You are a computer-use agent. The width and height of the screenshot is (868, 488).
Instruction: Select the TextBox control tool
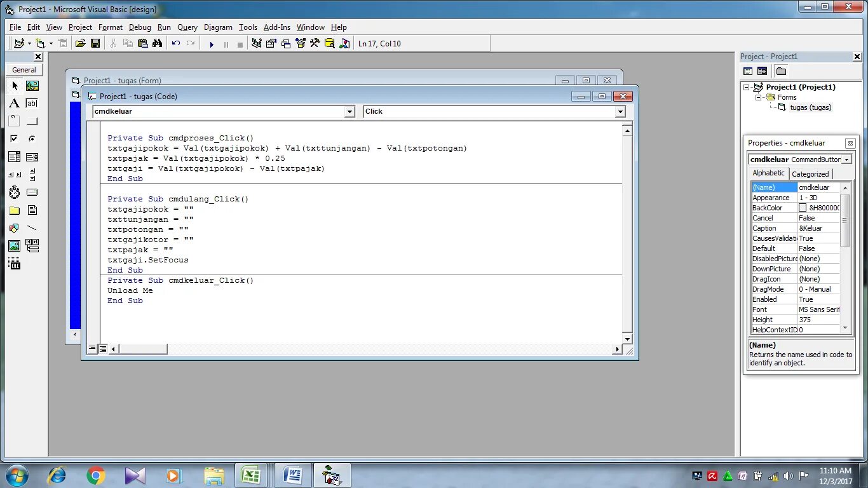point(32,104)
